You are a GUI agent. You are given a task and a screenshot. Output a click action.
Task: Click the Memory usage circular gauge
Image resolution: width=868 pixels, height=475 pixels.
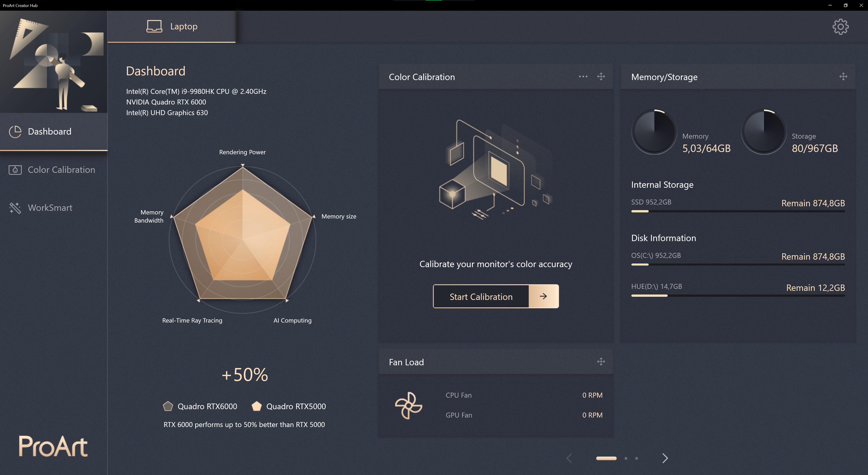pyautogui.click(x=654, y=132)
